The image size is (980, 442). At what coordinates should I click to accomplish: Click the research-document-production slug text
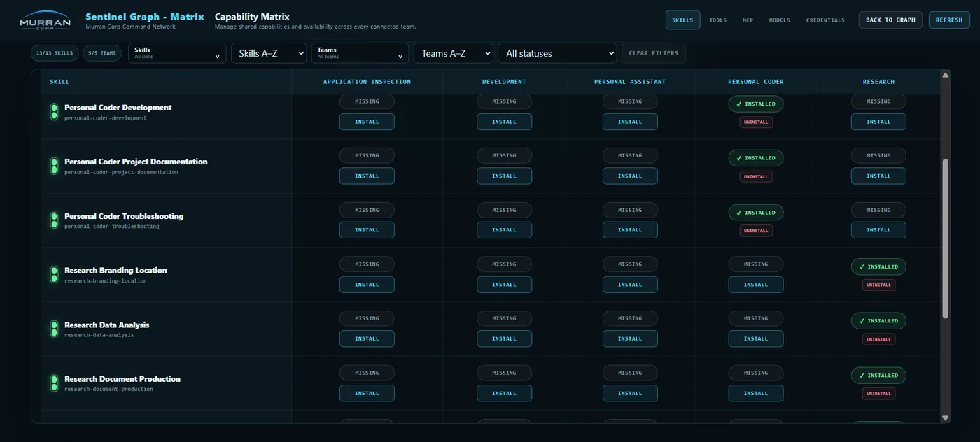(108, 389)
